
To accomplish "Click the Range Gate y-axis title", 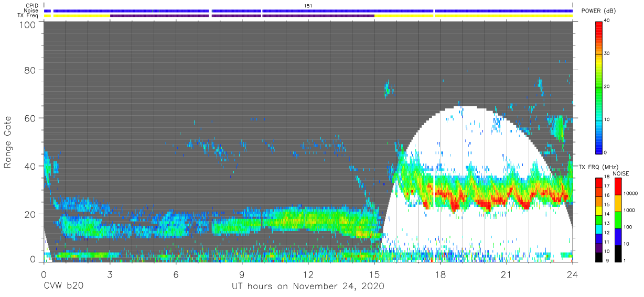I will (8, 142).
